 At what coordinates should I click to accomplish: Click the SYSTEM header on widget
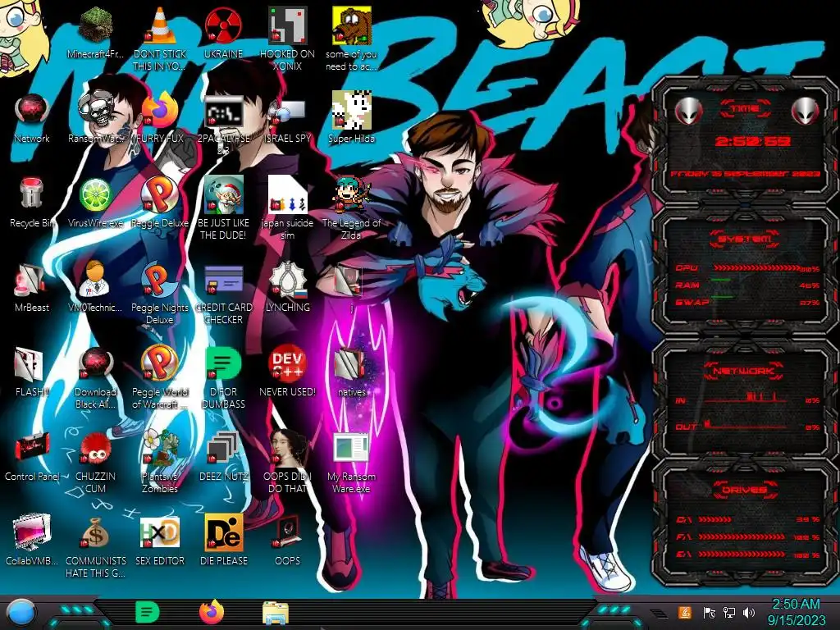pos(744,239)
